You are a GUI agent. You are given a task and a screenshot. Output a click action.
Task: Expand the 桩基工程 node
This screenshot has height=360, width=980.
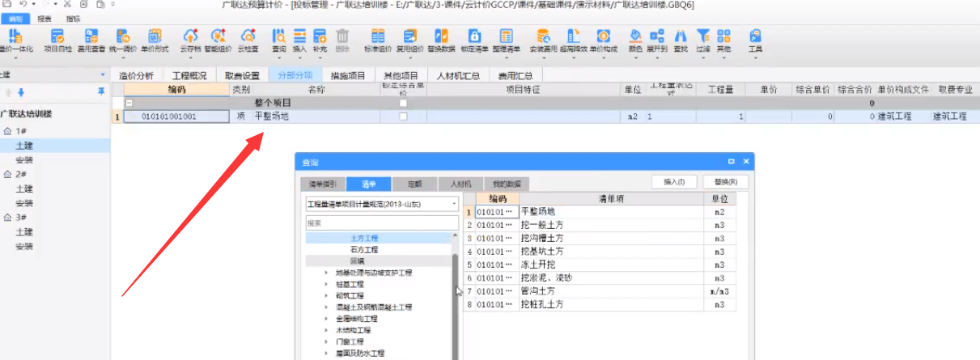[325, 285]
